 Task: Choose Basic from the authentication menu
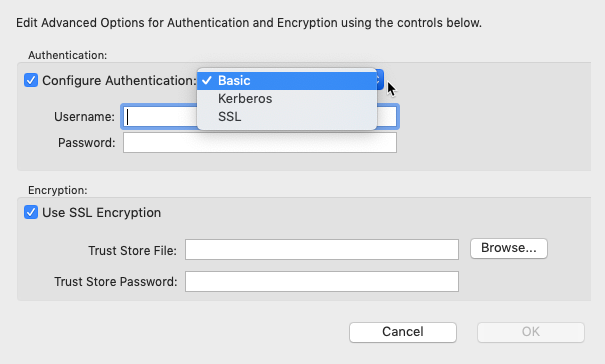tap(287, 81)
